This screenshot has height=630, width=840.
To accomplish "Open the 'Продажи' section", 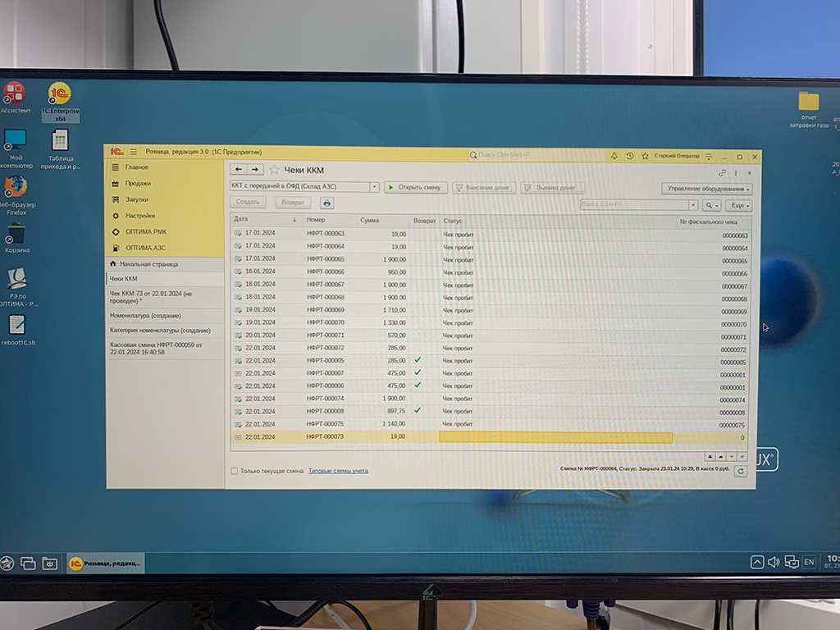I will (x=138, y=183).
